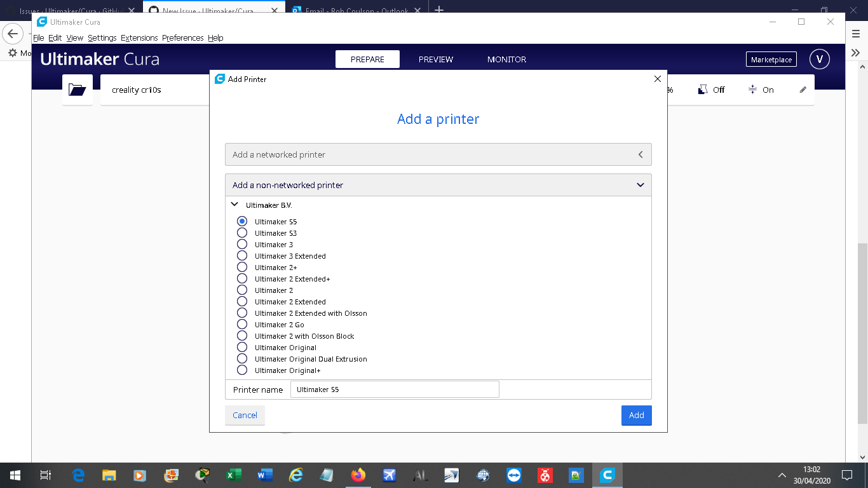The width and height of the screenshot is (868, 488).
Task: Select Ultimaker S5 radio button
Action: pyautogui.click(x=242, y=221)
